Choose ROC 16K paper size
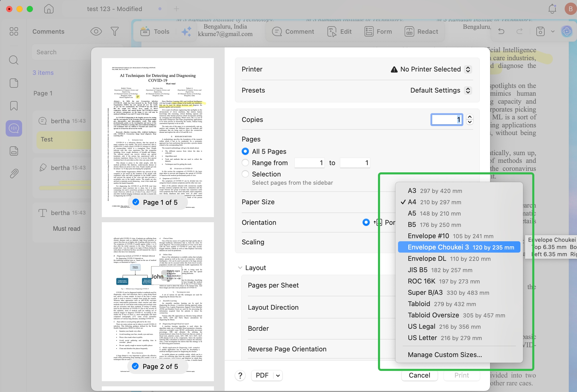Viewport: 577px width, 392px height. 459,281
